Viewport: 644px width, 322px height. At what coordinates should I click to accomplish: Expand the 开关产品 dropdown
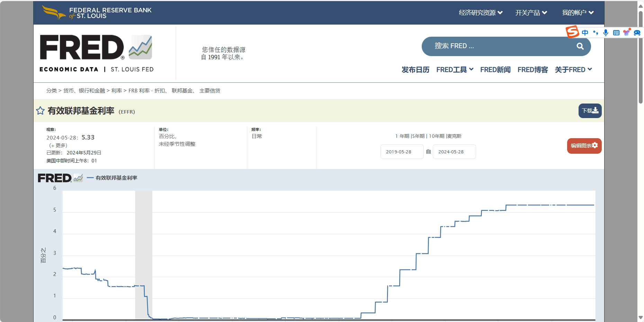tap(531, 13)
